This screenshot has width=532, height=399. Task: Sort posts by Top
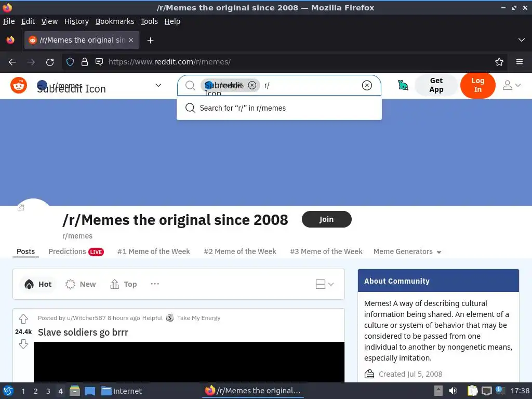click(x=124, y=284)
